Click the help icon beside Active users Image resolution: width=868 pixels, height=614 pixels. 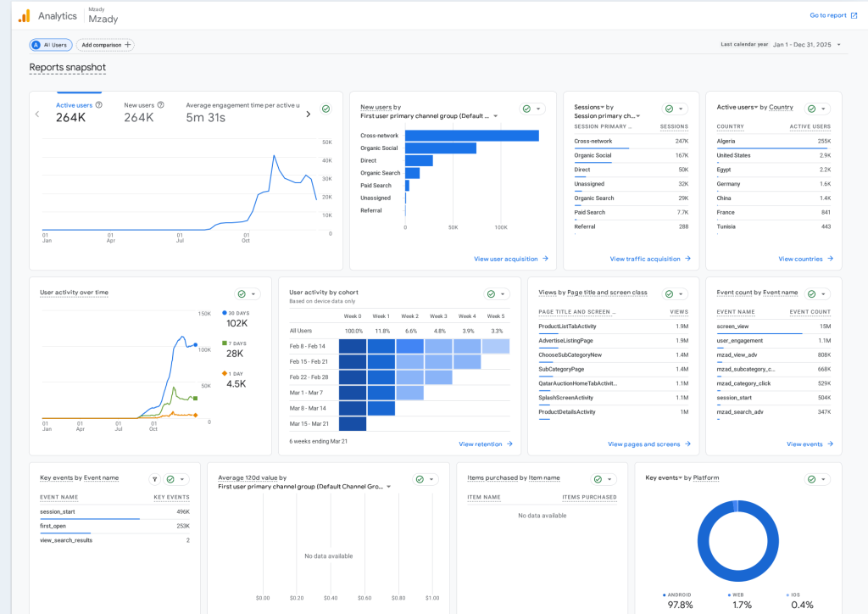(99, 105)
